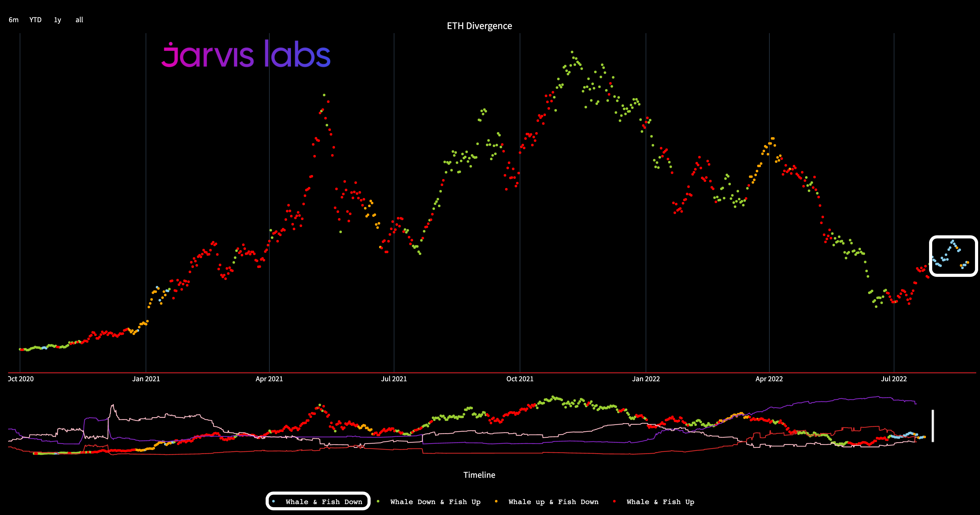The image size is (980, 515).
Task: Click the Jan 2022 axis tick label
Action: (x=646, y=379)
